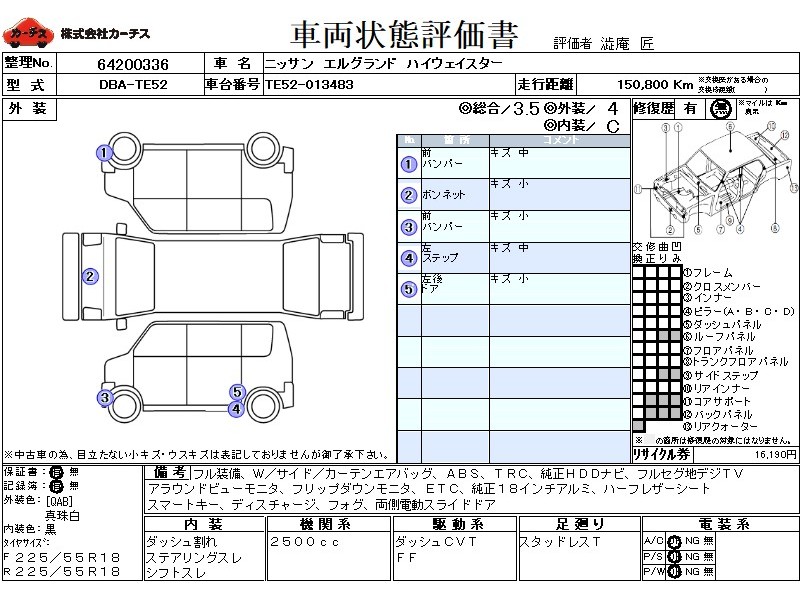Image resolution: width=800 pixels, height=600 pixels.
Task: Click the number 1 icon in the damage table
Action: pyautogui.click(x=408, y=165)
